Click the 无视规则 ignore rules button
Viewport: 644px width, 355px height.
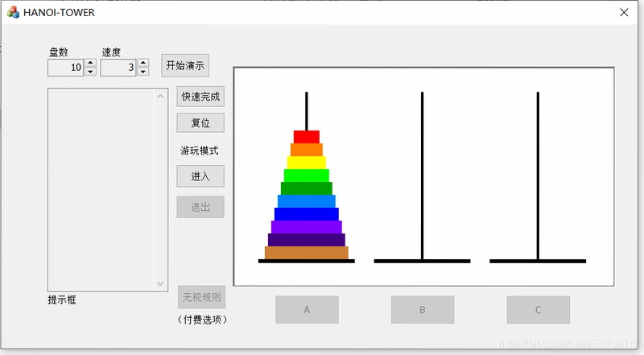202,297
